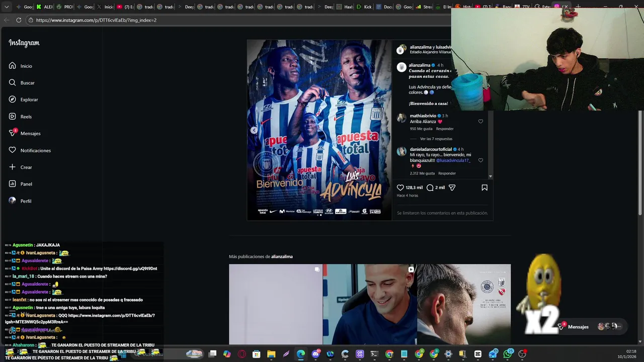Image resolution: width=644 pixels, height=362 pixels.
Task: Open Microsoft Edge from the taskbar
Action: pos(300,354)
